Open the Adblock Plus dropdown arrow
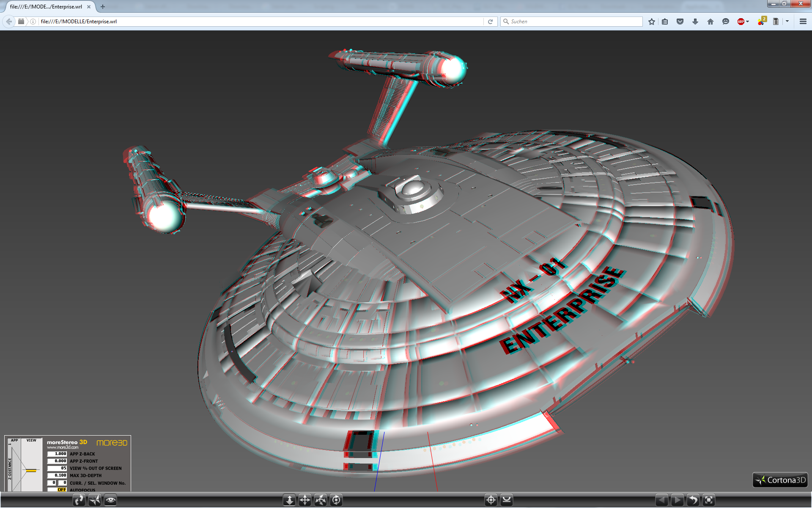This screenshot has width=812, height=508. tap(748, 22)
